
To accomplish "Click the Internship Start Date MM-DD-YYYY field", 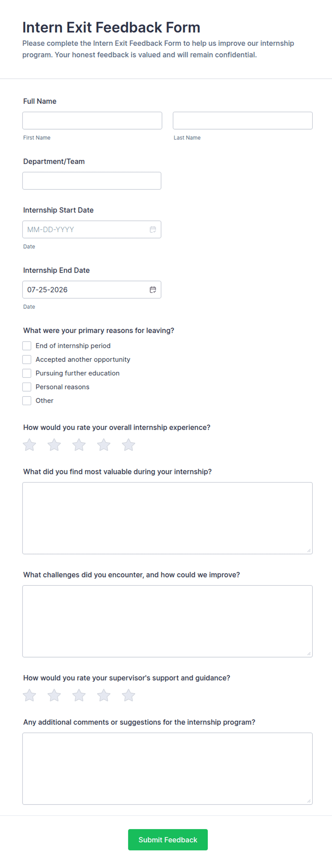I will coord(92,229).
